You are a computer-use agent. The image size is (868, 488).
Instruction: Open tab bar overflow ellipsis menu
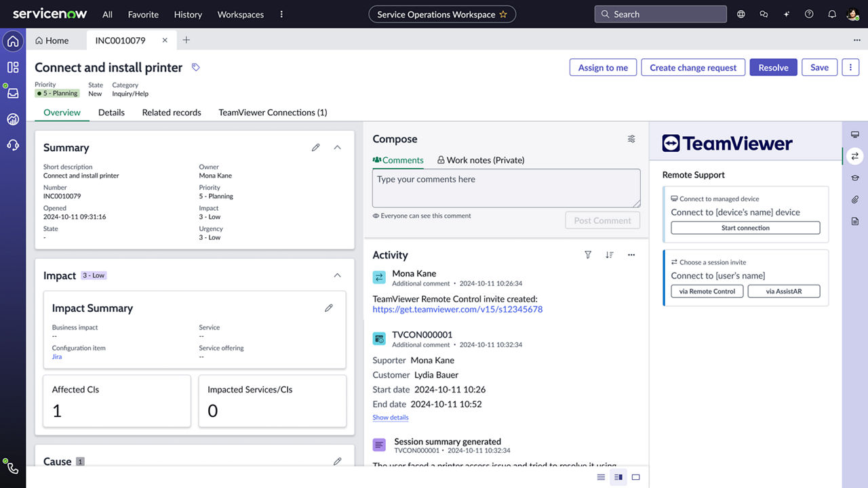(857, 40)
